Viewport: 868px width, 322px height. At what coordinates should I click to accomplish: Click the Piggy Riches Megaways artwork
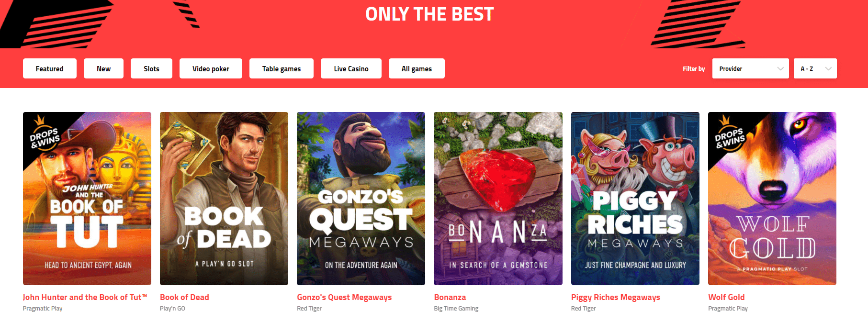pyautogui.click(x=635, y=199)
